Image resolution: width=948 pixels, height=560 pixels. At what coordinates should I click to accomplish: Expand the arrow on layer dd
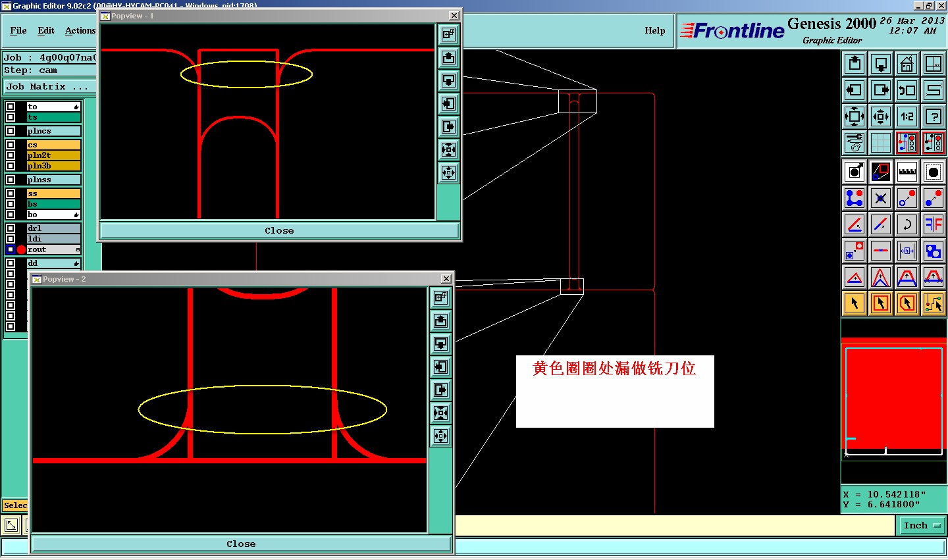(x=76, y=263)
